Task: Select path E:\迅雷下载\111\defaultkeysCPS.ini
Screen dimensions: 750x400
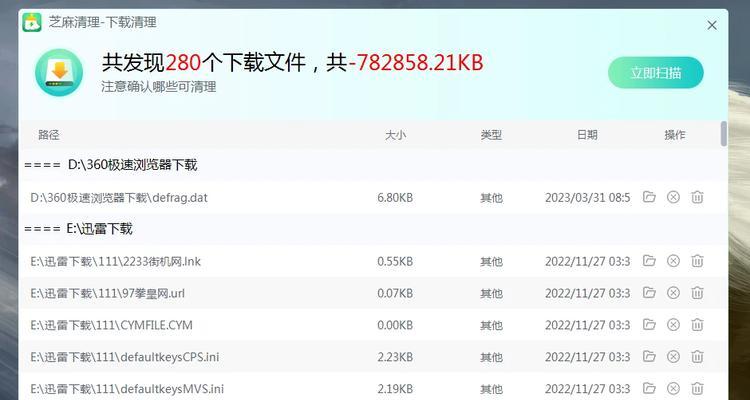Action: [125, 357]
